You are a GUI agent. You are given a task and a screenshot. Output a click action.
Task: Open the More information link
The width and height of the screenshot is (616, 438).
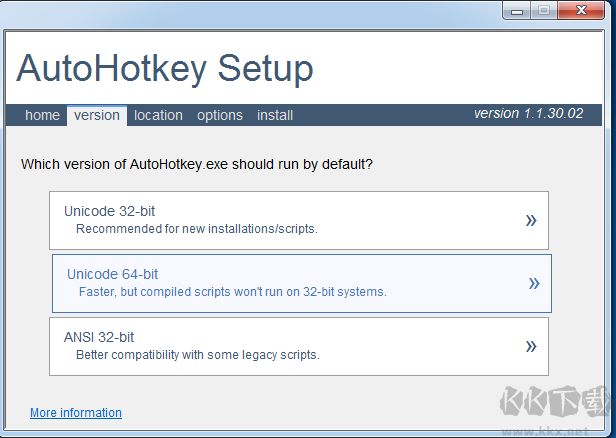click(76, 413)
